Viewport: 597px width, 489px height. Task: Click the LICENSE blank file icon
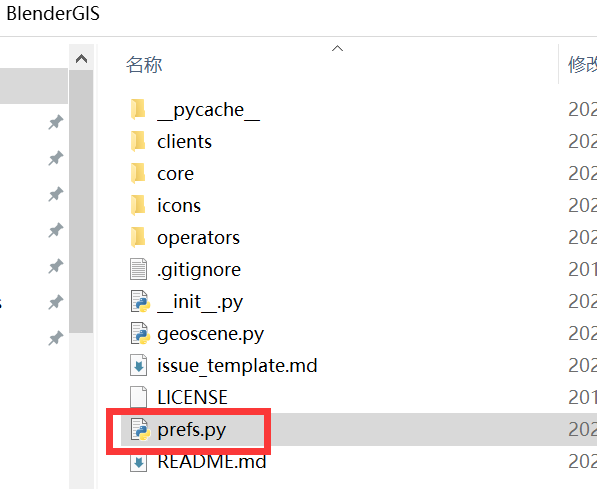[139, 397]
